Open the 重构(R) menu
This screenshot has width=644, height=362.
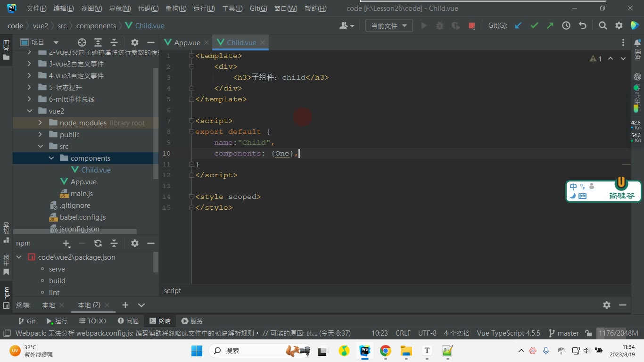click(x=176, y=8)
